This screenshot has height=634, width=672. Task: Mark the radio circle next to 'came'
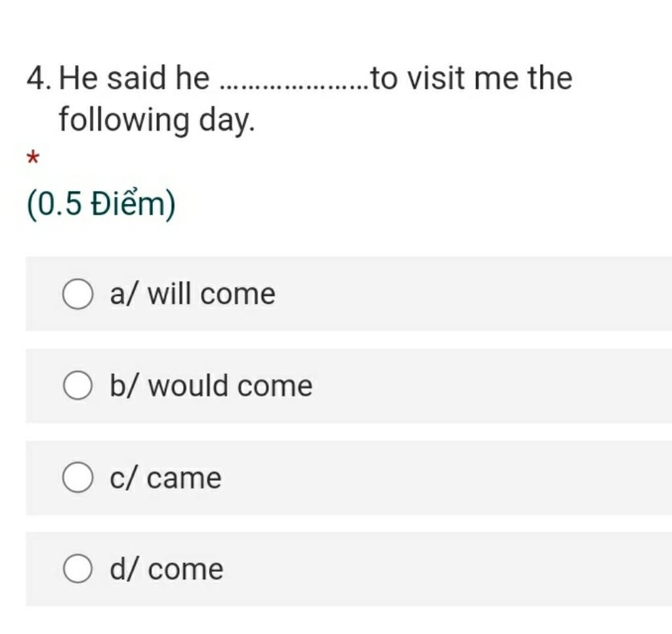[x=77, y=477]
